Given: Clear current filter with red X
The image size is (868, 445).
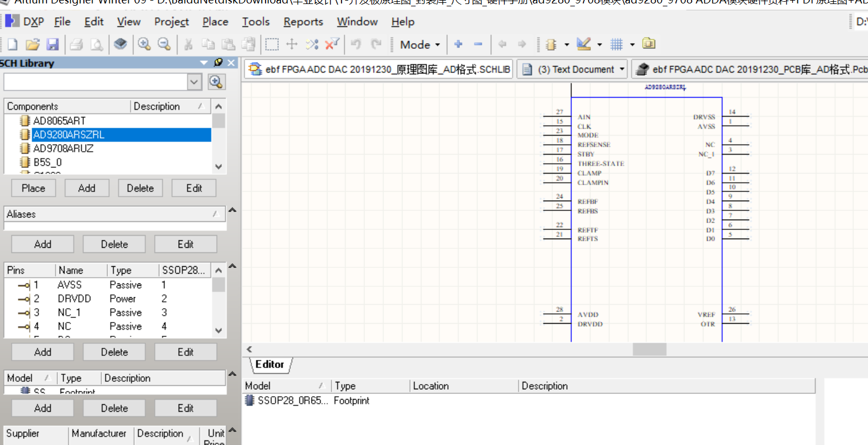Looking at the screenshot, I should [x=332, y=44].
